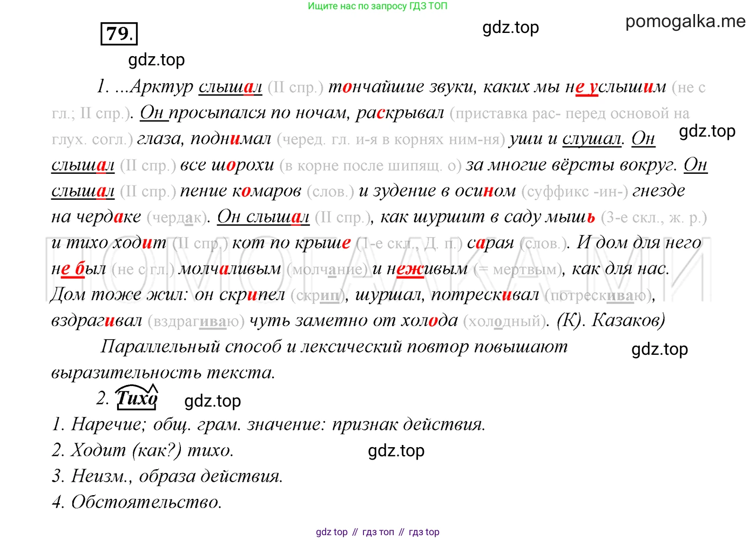
Task: Click the grey note '(= мертвым)'
Action: [x=518, y=269]
